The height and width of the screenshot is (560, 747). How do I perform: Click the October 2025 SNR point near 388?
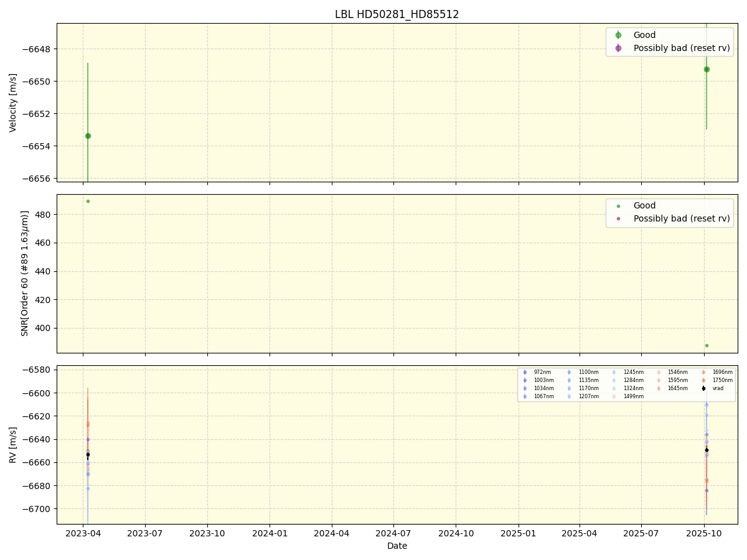click(x=707, y=345)
